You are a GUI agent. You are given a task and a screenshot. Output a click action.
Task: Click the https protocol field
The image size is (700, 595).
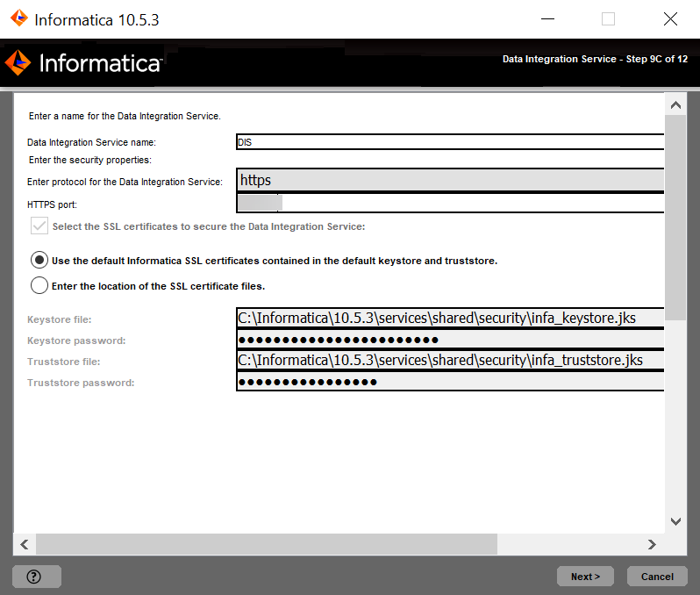click(x=450, y=180)
